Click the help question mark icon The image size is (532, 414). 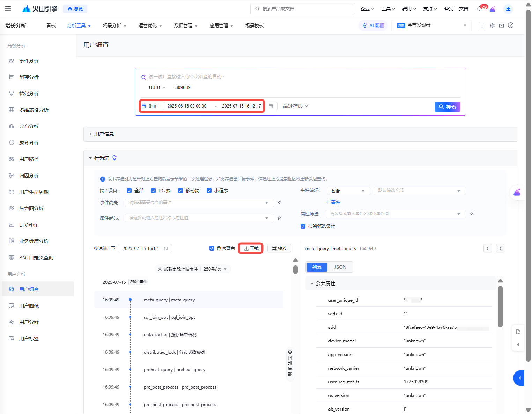point(511,25)
